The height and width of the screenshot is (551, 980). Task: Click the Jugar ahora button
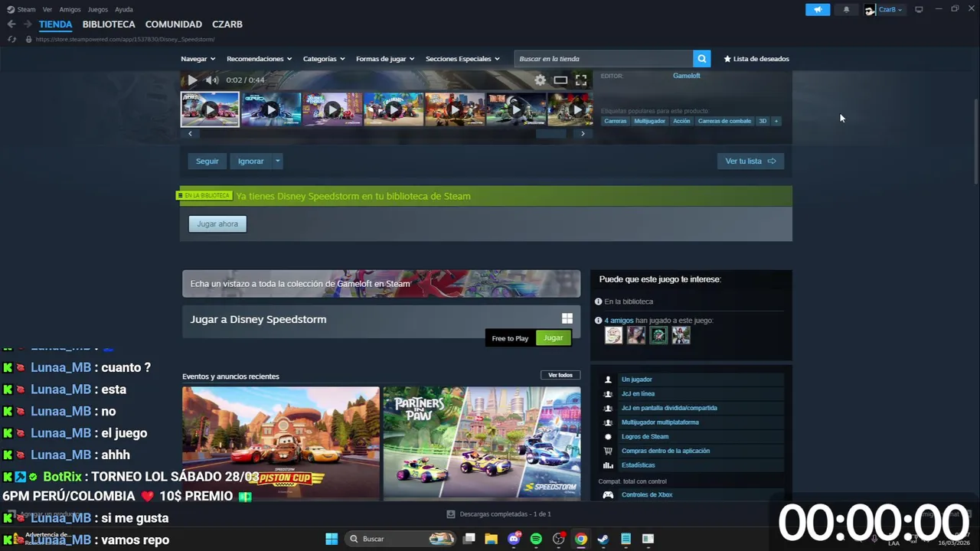point(217,223)
